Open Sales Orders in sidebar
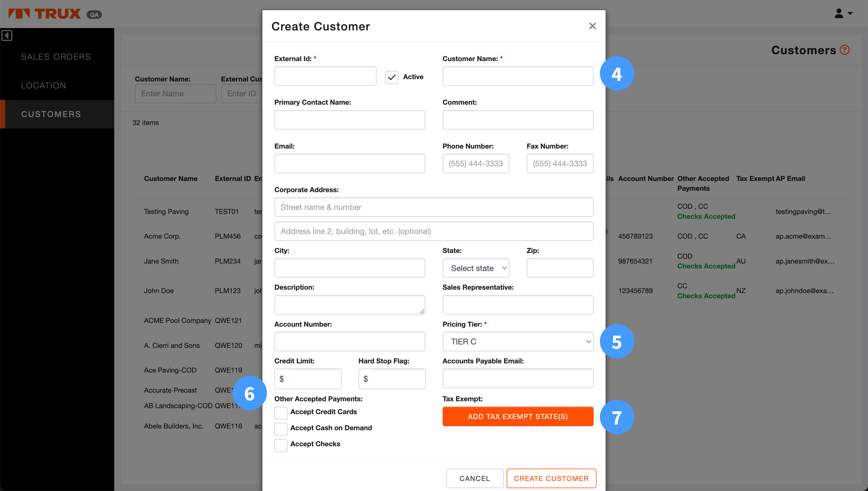The height and width of the screenshot is (491, 868). pos(56,57)
